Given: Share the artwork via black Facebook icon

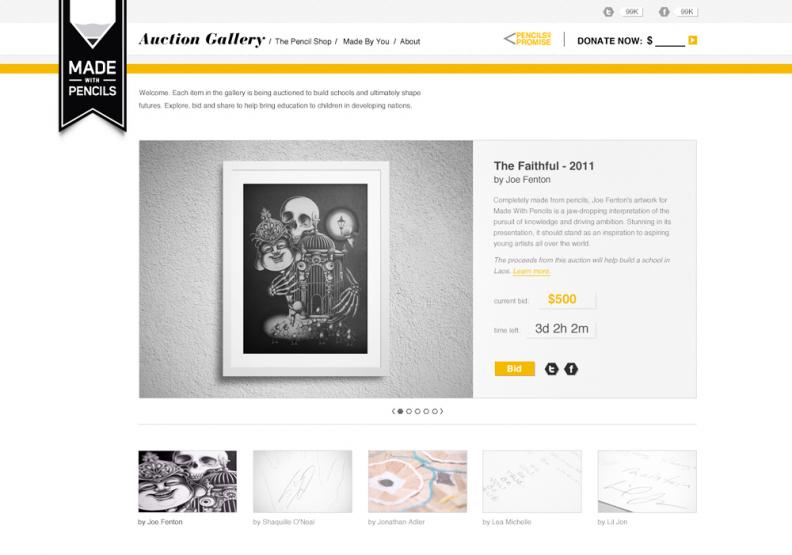Looking at the screenshot, I should tap(571, 369).
